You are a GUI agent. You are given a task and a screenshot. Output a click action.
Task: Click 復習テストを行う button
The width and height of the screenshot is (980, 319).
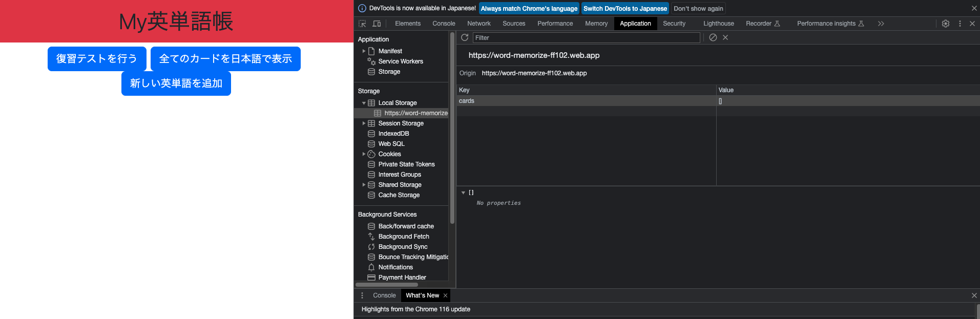pyautogui.click(x=97, y=59)
